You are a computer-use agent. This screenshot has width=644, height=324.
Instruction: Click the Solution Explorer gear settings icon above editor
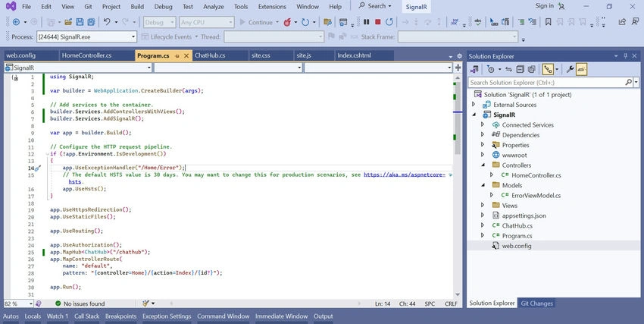(x=460, y=56)
